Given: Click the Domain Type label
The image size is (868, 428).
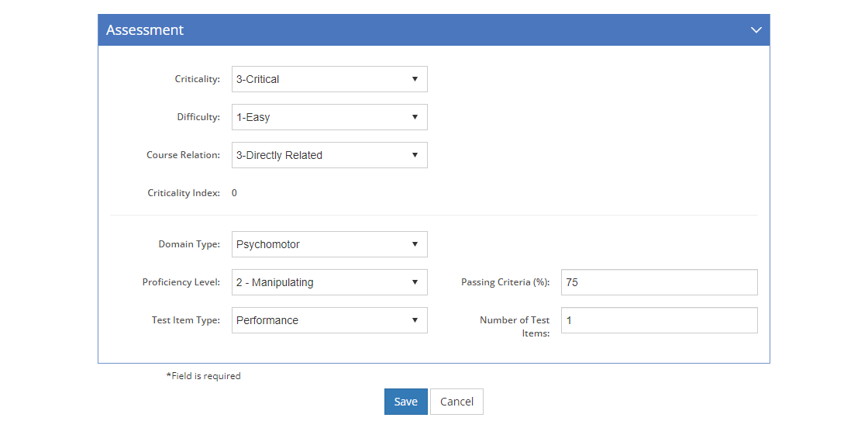Looking at the screenshot, I should 189,244.
